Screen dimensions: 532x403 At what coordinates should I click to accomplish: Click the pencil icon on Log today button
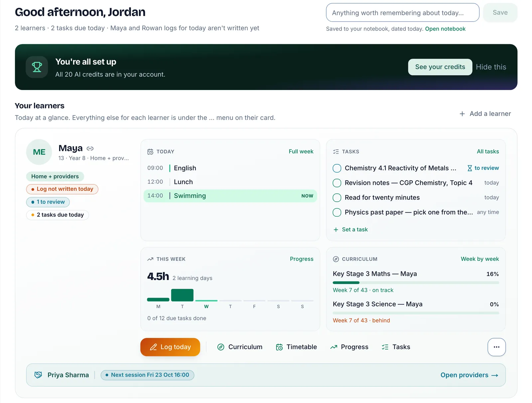click(153, 347)
